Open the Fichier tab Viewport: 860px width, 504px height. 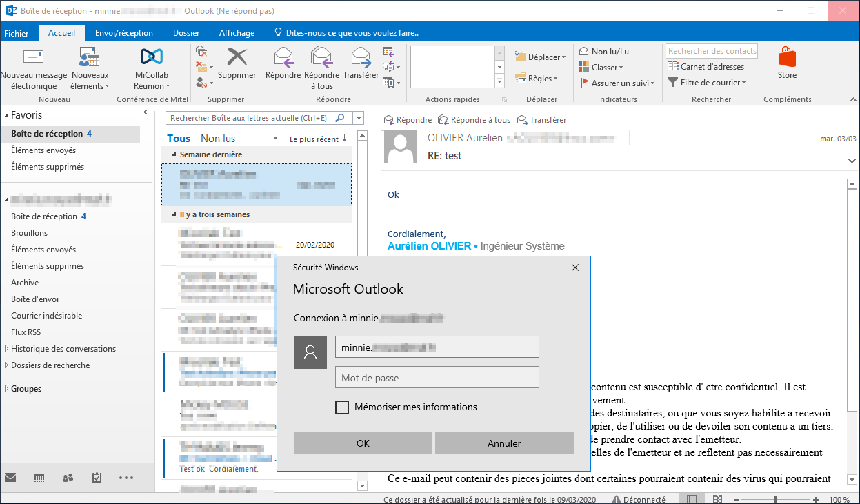(x=17, y=33)
